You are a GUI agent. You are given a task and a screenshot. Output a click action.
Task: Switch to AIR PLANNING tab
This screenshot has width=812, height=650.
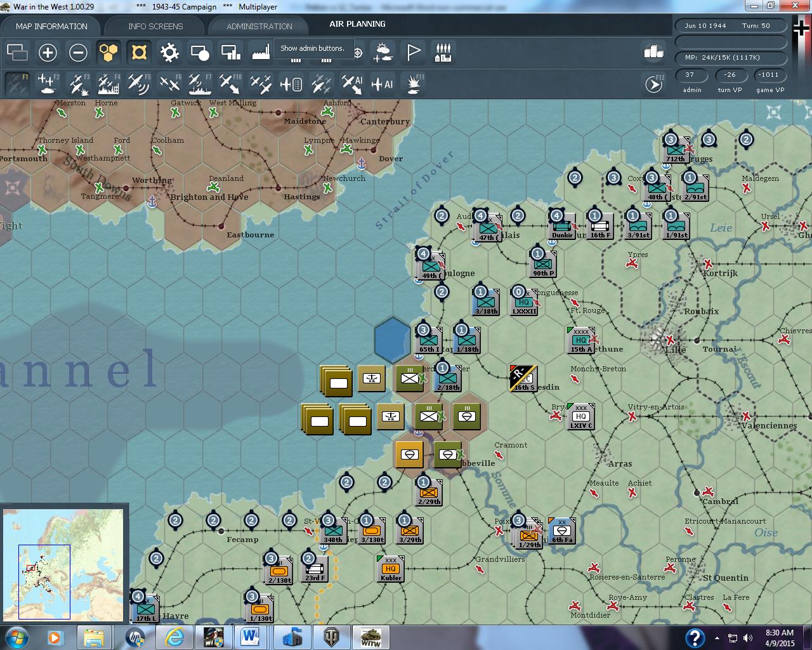pyautogui.click(x=357, y=24)
